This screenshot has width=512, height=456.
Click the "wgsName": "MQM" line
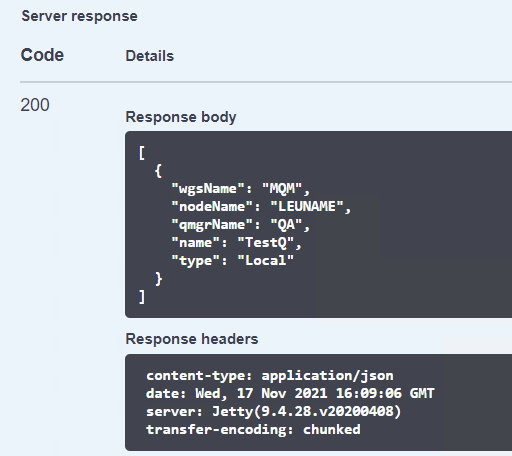[241, 189]
